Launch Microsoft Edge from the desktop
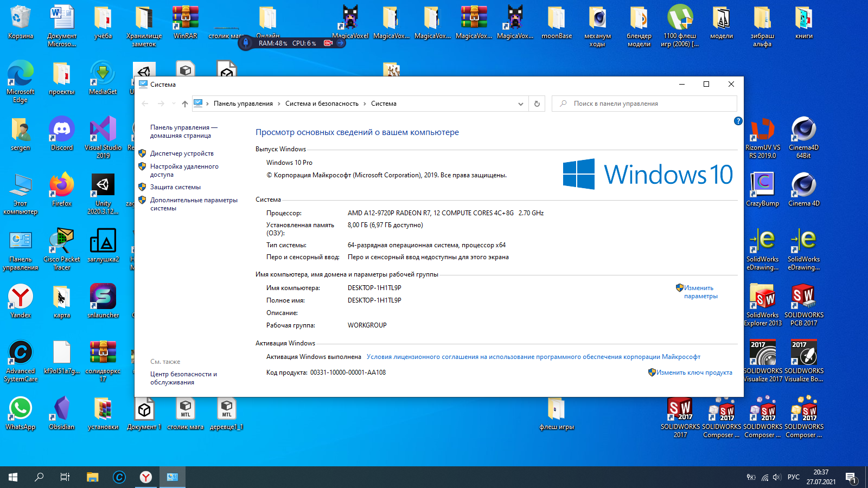Image resolution: width=868 pixels, height=488 pixels. point(21,81)
